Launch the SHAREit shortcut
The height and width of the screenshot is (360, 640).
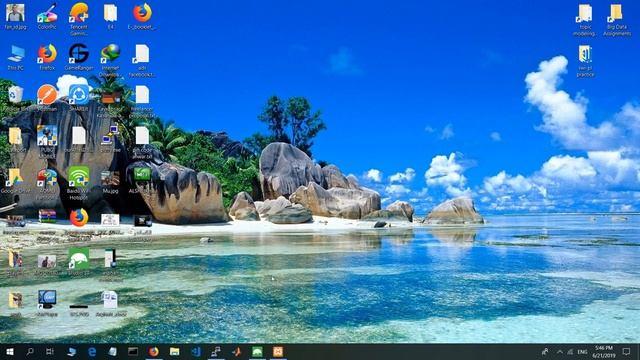(x=79, y=98)
